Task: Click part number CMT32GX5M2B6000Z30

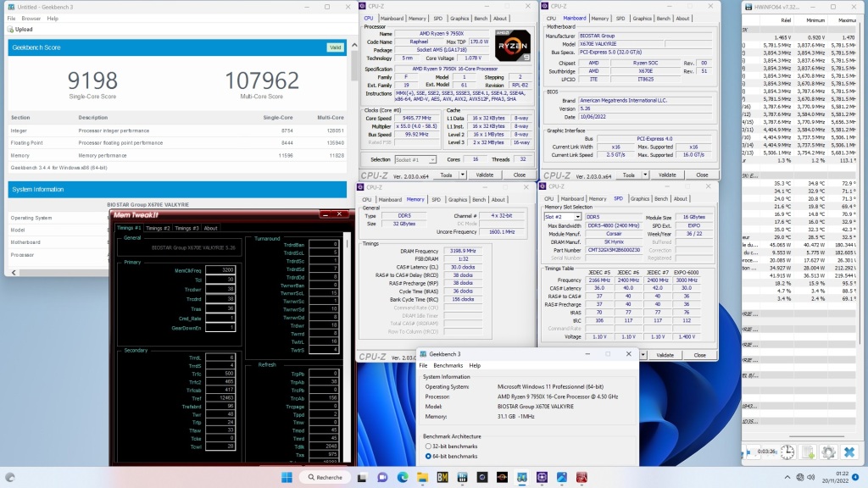Action: pyautogui.click(x=613, y=250)
